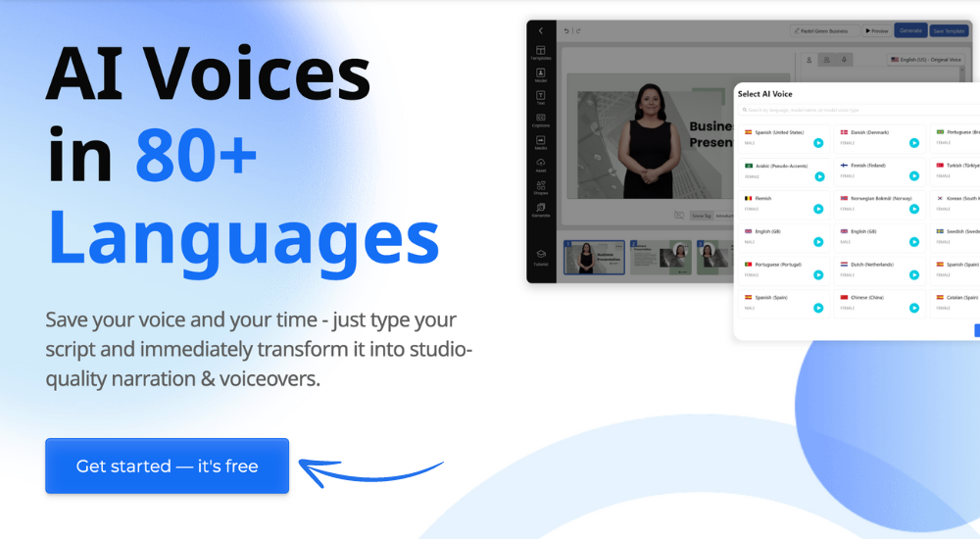Image resolution: width=980 pixels, height=539 pixels.
Task: Select scene 3 thumbnail in the timeline
Action: [x=715, y=257]
